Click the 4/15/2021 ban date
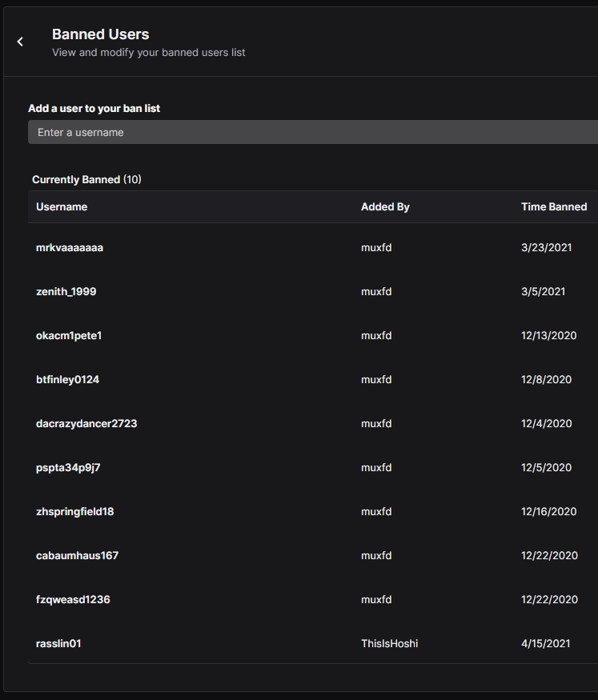Image resolution: width=598 pixels, height=700 pixels. 545,643
